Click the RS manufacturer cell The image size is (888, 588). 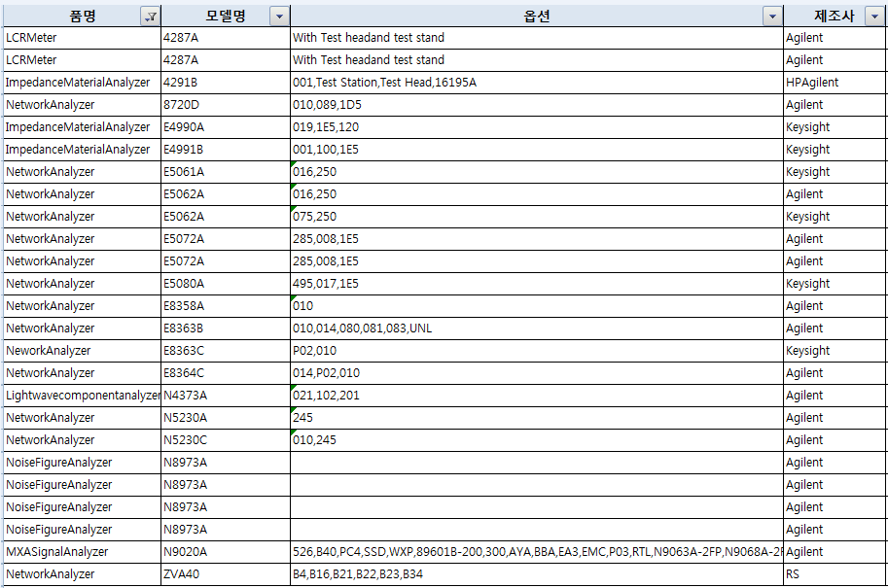pyautogui.click(x=792, y=574)
